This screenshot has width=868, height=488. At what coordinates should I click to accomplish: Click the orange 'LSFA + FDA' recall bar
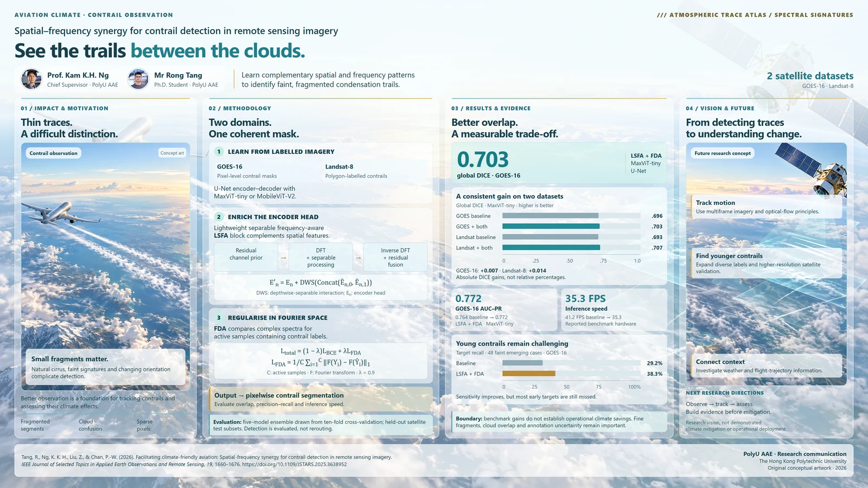pos(529,374)
